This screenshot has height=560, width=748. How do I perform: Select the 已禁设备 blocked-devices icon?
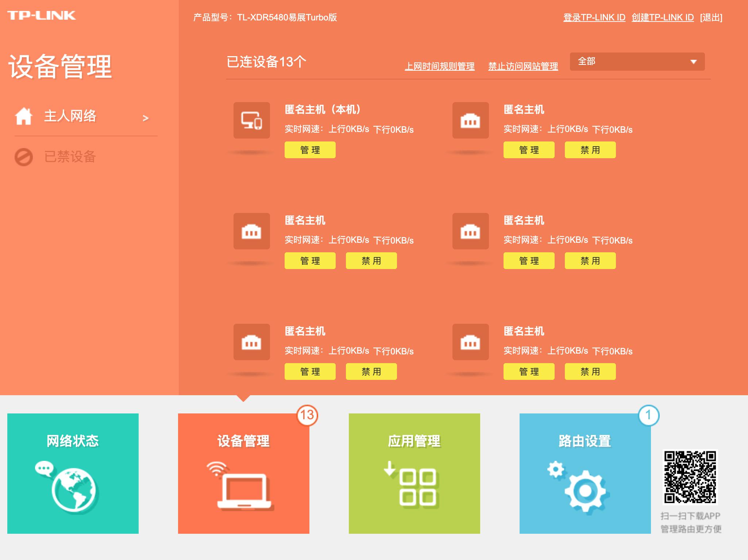click(x=23, y=157)
